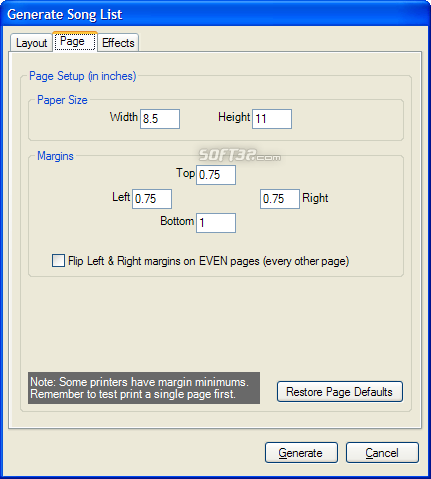Switch to the Layout tab
Image resolution: width=431 pixels, height=479 pixels.
31,43
